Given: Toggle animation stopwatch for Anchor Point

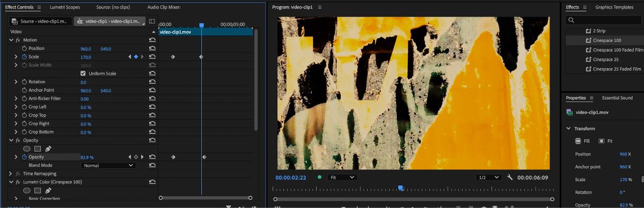Looking at the screenshot, I should click(x=24, y=90).
